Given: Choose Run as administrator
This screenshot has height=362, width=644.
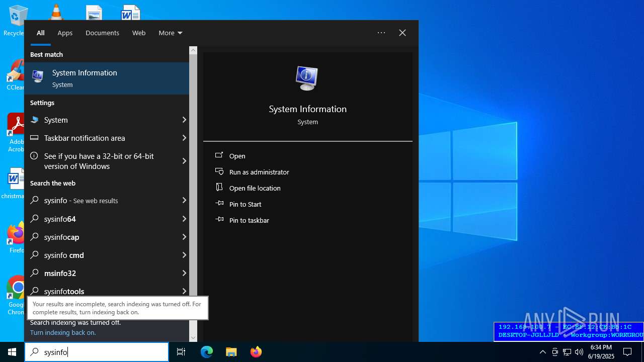Looking at the screenshot, I should click(259, 172).
